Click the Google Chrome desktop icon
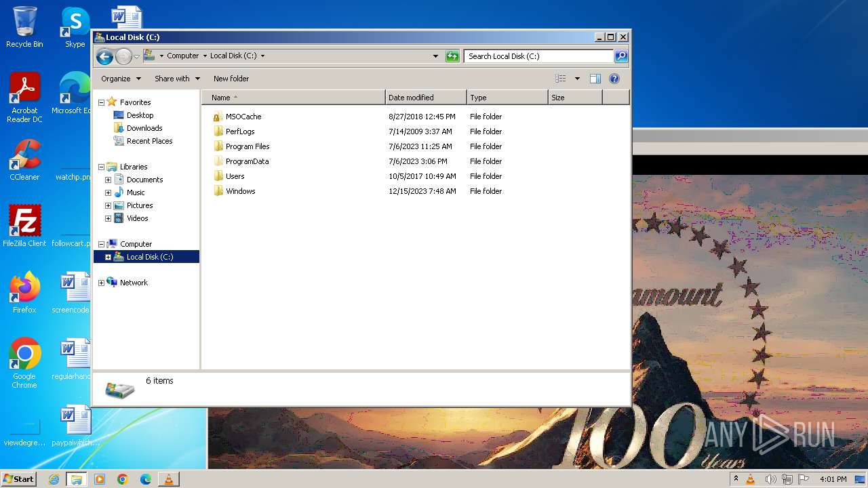The height and width of the screenshot is (488, 868). pyautogui.click(x=24, y=364)
